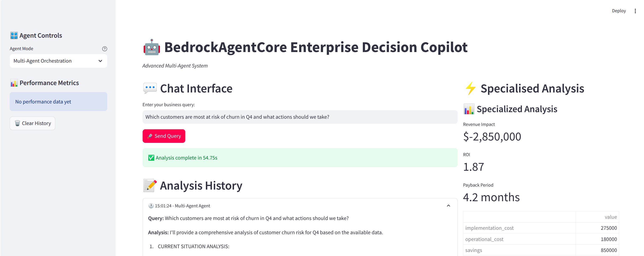Click the No performance data yet notice

tap(58, 102)
